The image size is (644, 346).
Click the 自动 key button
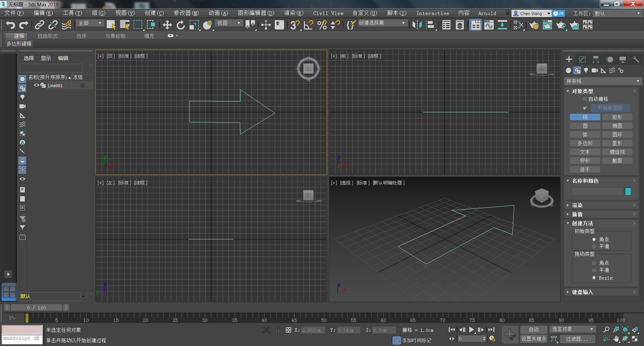pos(533,330)
